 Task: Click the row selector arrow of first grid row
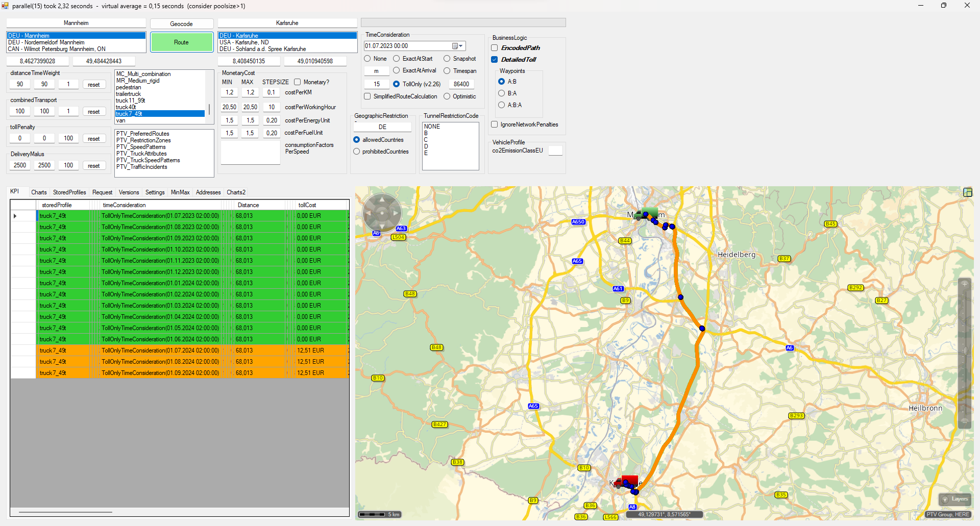pos(15,216)
